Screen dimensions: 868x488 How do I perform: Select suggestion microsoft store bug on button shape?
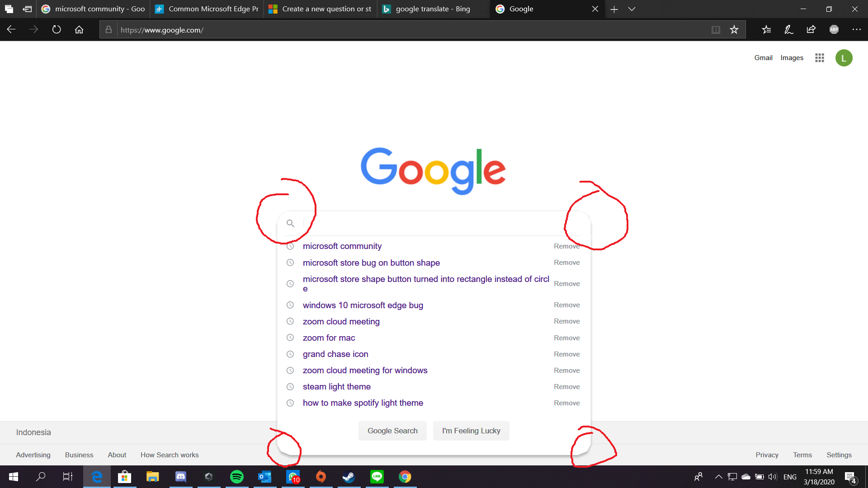371,263
